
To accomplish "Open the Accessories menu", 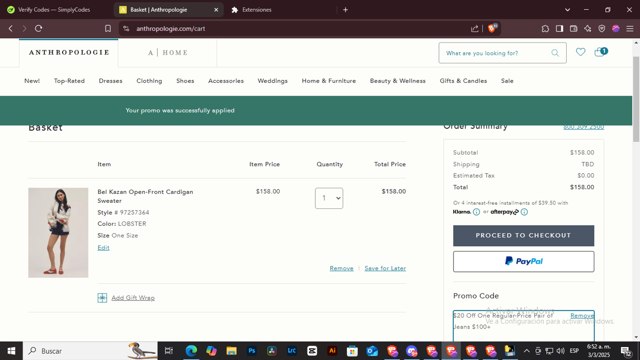I will 226,81.
